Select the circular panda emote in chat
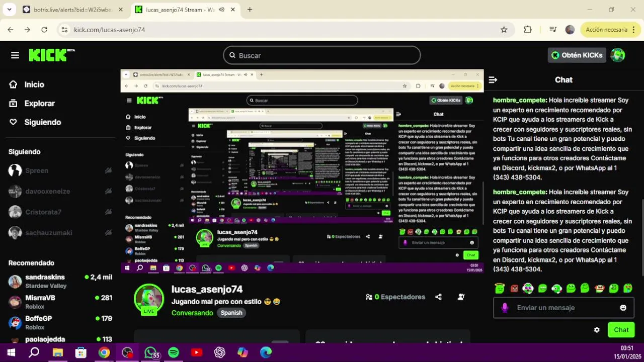Viewport: 644px width, 362px height. point(528,289)
